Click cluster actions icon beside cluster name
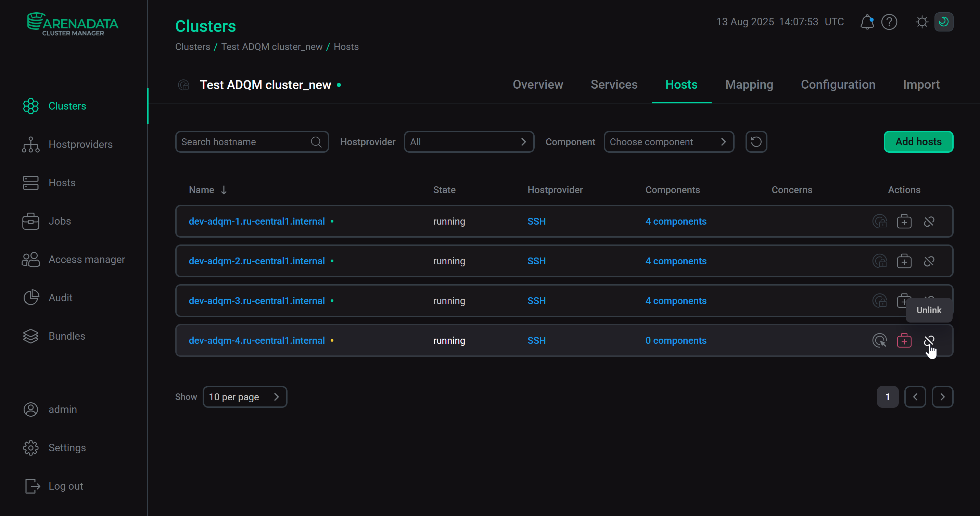The image size is (980, 516). [183, 85]
